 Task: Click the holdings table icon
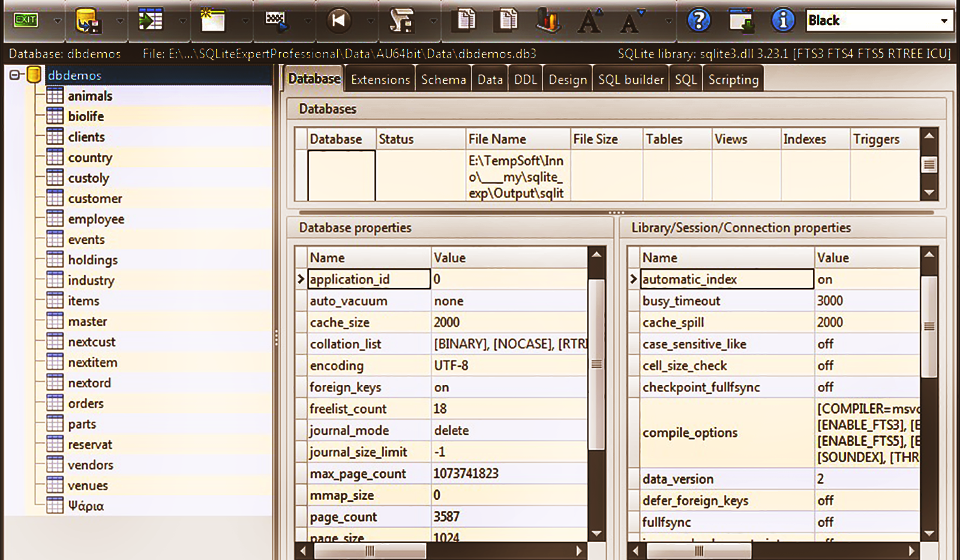55,259
